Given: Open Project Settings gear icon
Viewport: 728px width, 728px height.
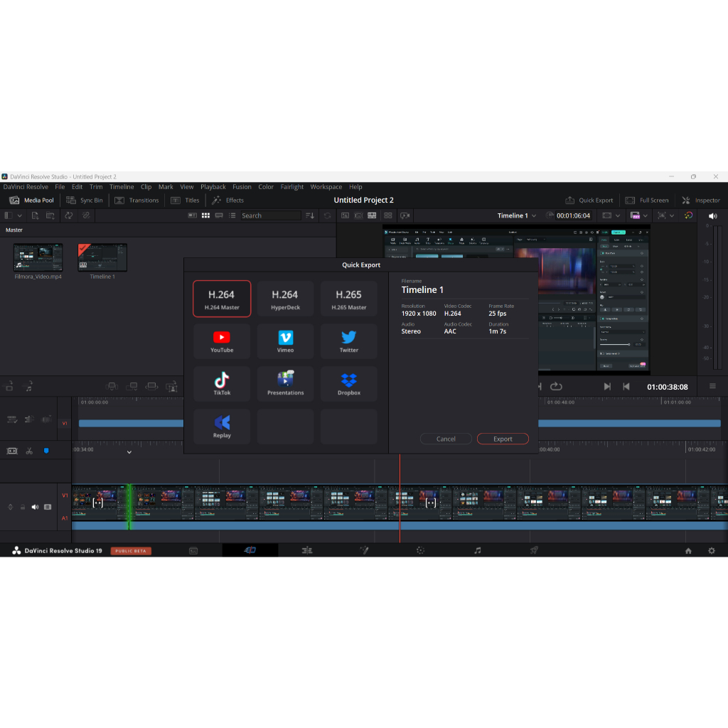Looking at the screenshot, I should tap(711, 551).
